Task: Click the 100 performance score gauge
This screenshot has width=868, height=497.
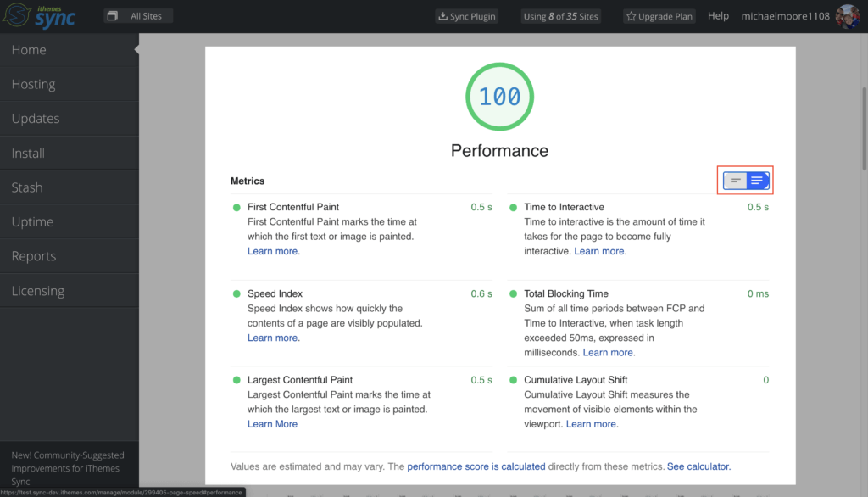Action: coord(499,97)
